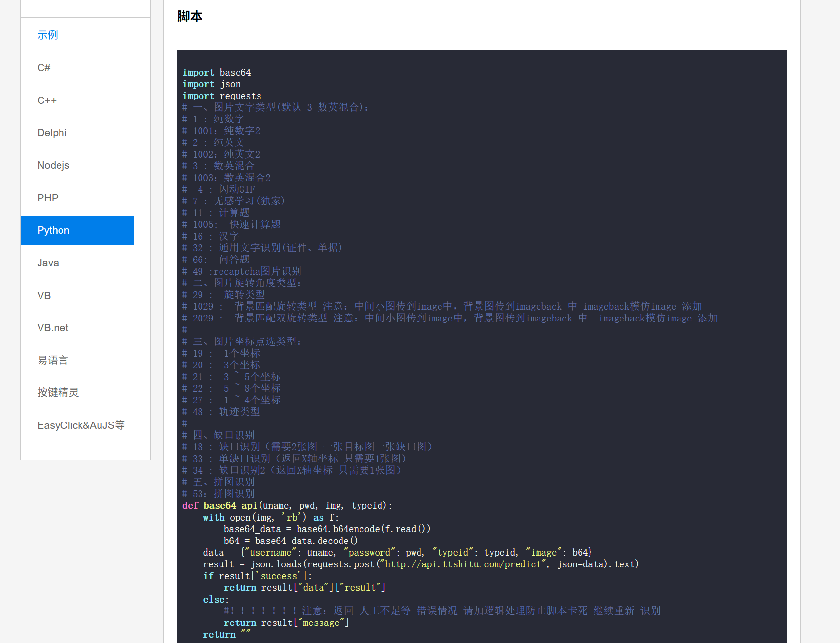Screen dimensions: 840x643
Task: Click the 'b64 = base64_data.decode()' line
Action: click(291, 541)
